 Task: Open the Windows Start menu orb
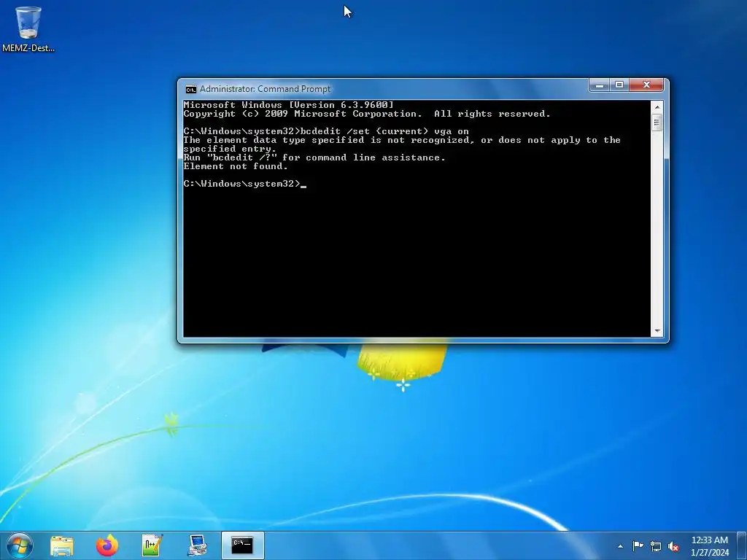pos(20,545)
